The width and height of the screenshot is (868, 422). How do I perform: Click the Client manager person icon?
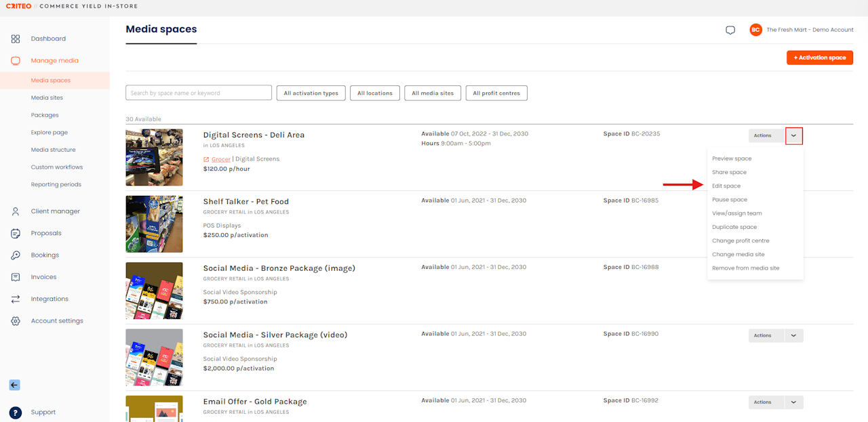(x=16, y=211)
